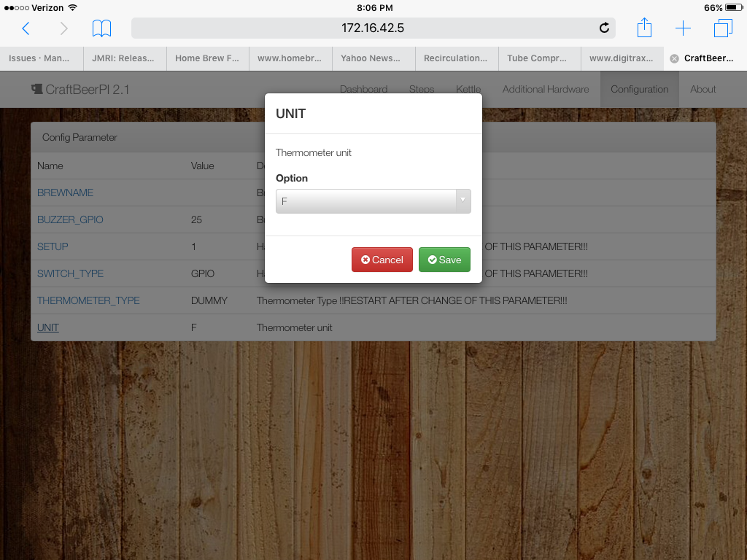This screenshot has width=747, height=560.
Task: Open the Safari bookmarks book icon
Action: [101, 28]
